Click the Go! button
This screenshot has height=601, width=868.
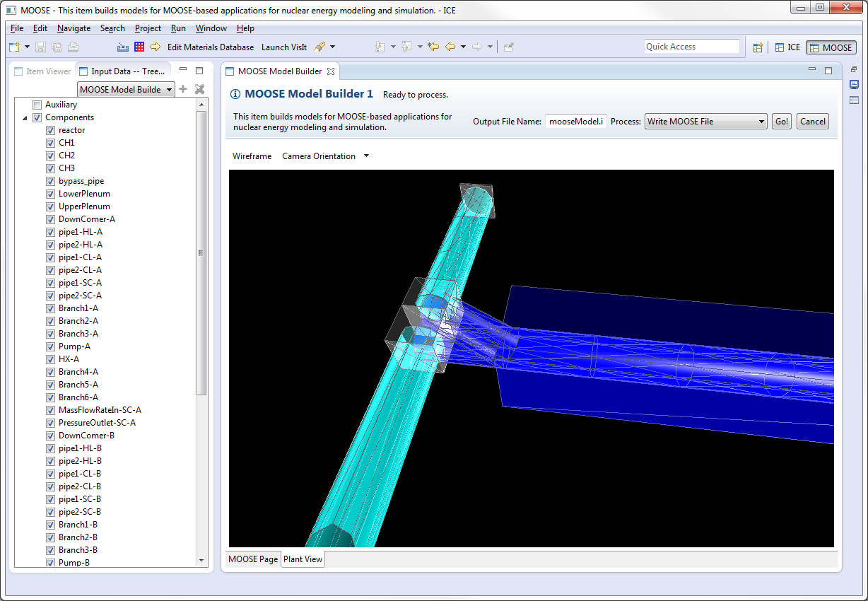(781, 122)
